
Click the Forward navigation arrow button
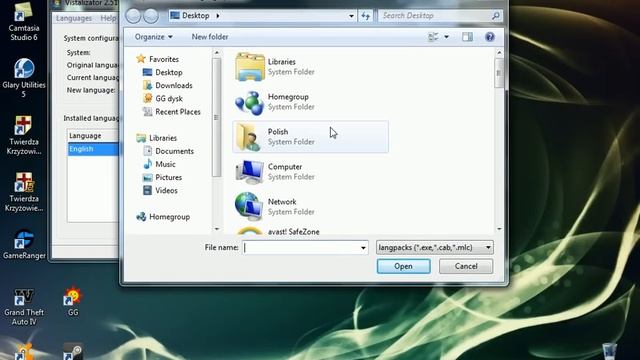151,16
